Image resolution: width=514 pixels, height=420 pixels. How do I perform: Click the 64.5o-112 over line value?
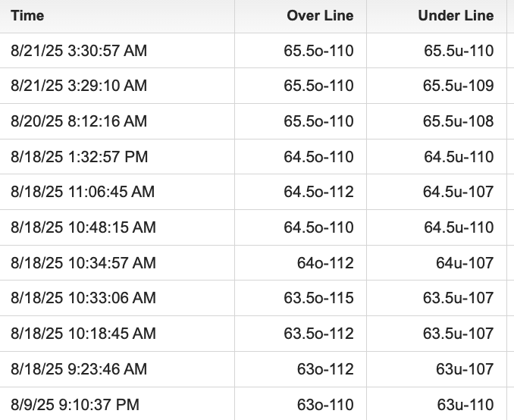click(318, 192)
